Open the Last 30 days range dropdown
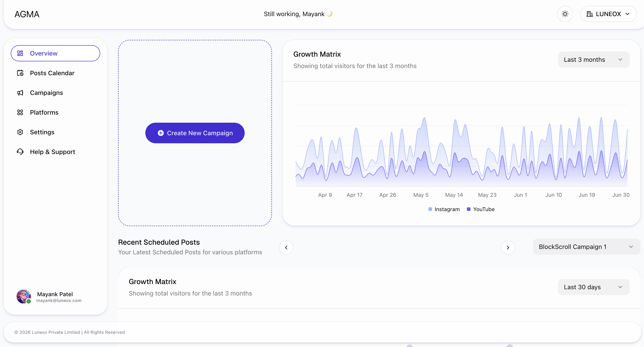This screenshot has height=347, width=644. pos(593,287)
